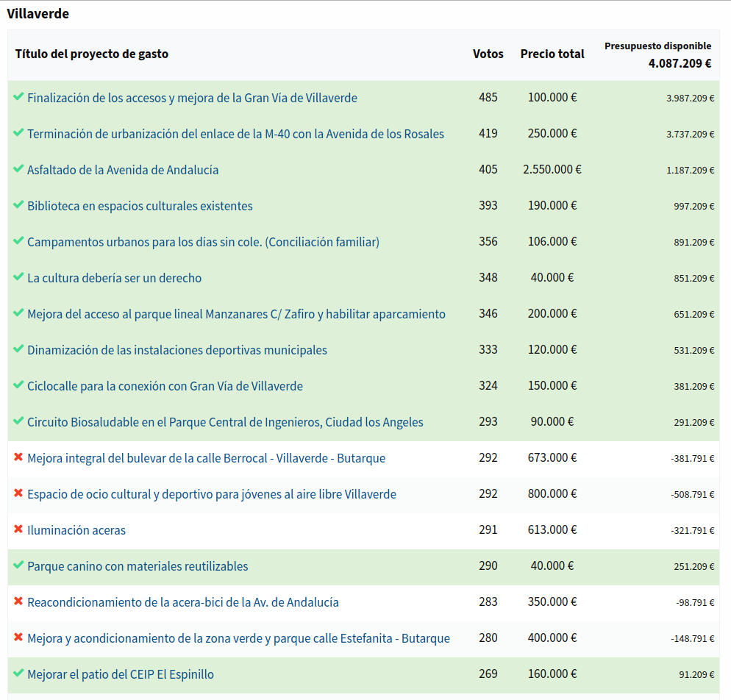Click green check beside Parque canino
Viewport: 731px width, 700px height.
(x=18, y=565)
